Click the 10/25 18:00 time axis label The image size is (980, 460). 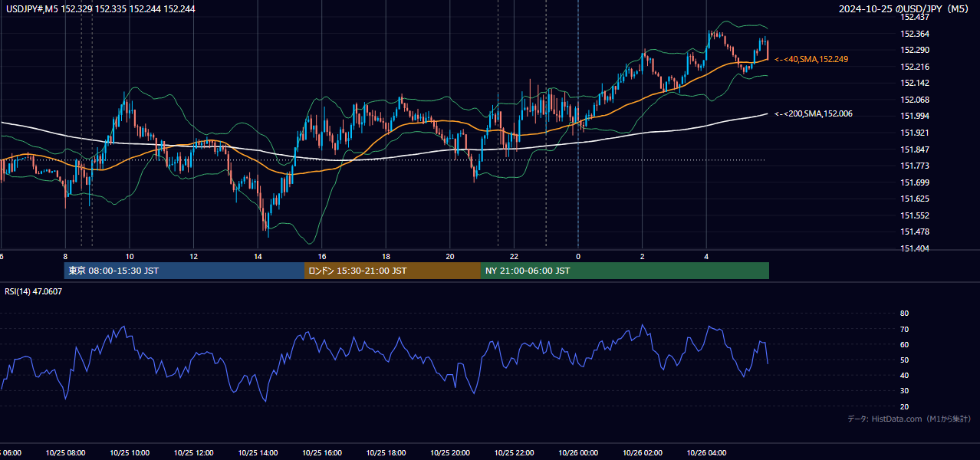click(386, 453)
